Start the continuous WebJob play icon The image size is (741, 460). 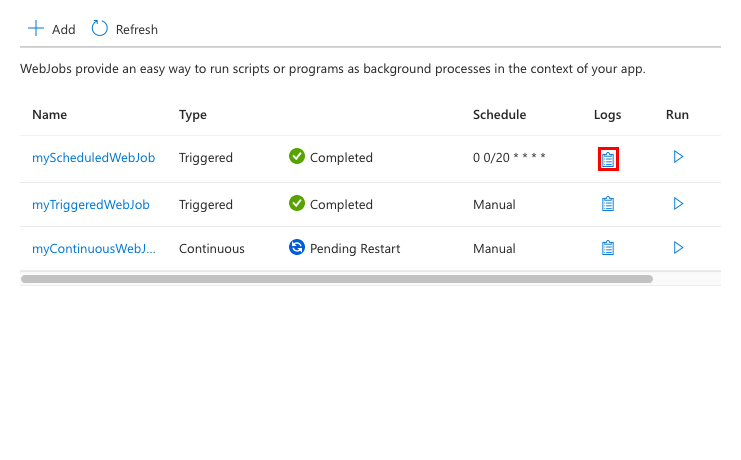(x=678, y=248)
